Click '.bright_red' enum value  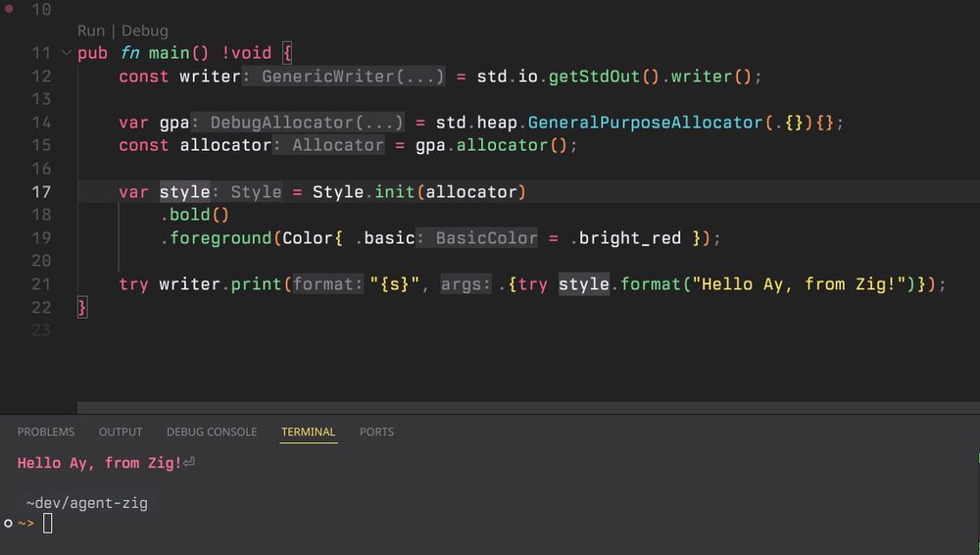(625, 237)
